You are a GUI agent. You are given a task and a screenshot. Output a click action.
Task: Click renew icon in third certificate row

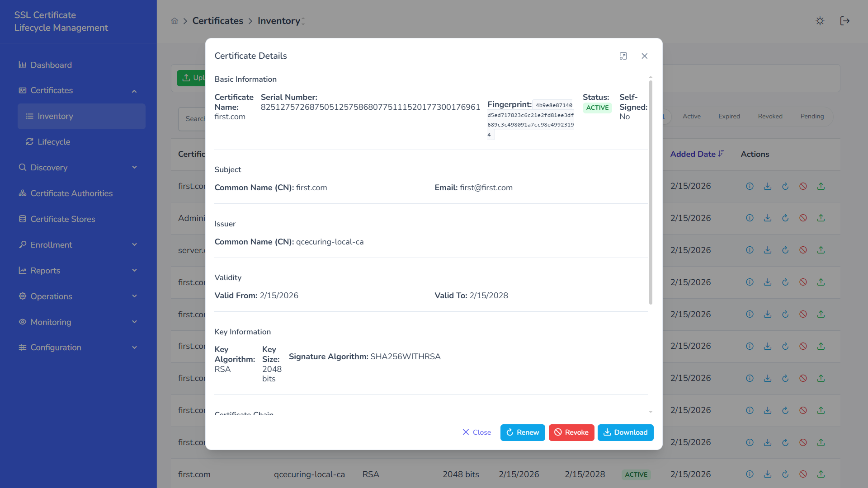[785, 250]
